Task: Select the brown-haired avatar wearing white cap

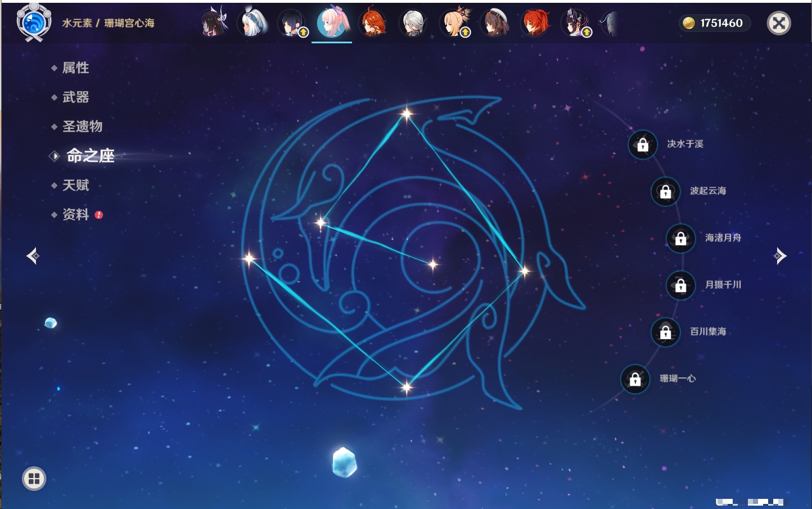Action: pos(495,22)
